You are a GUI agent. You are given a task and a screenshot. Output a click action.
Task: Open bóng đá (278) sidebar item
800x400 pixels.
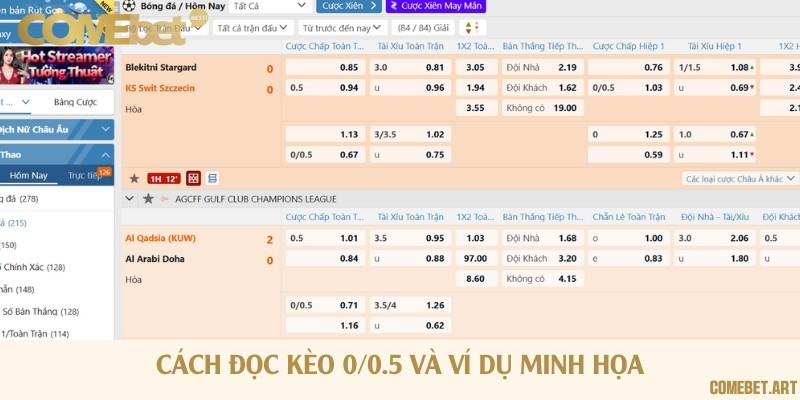click(x=57, y=199)
